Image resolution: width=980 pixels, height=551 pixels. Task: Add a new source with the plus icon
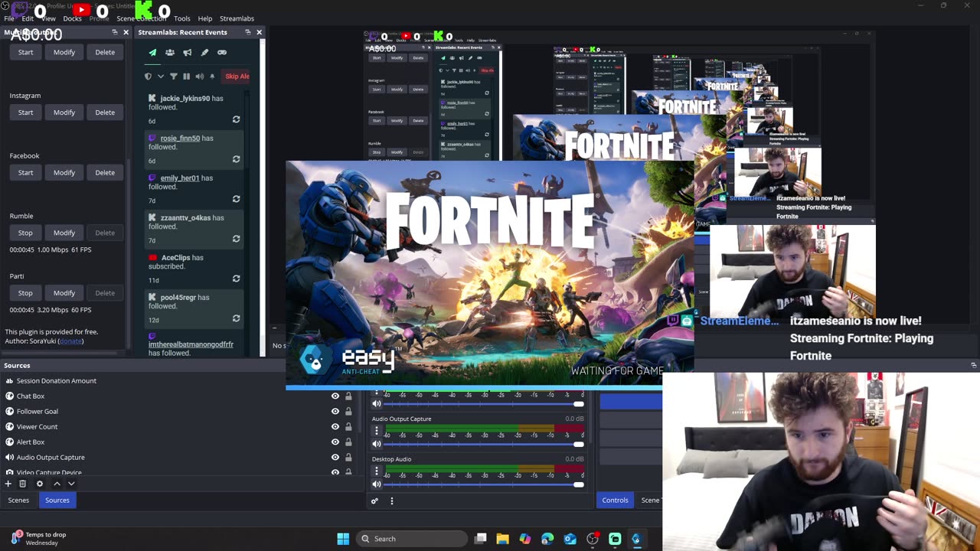(x=8, y=484)
